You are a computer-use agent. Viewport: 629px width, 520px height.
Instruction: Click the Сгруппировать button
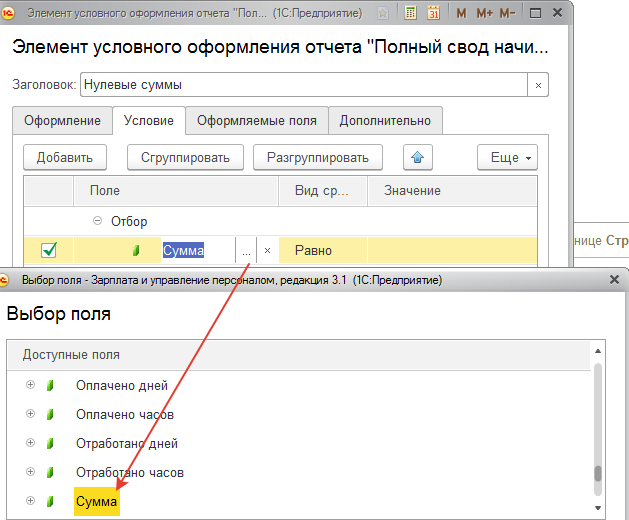point(185,157)
